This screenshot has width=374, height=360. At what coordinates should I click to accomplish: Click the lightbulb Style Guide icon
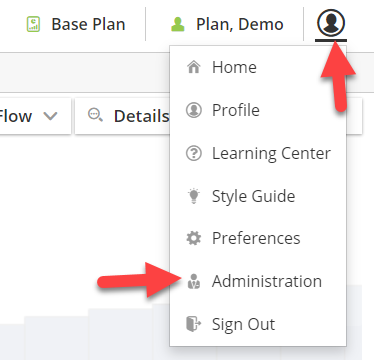(194, 196)
